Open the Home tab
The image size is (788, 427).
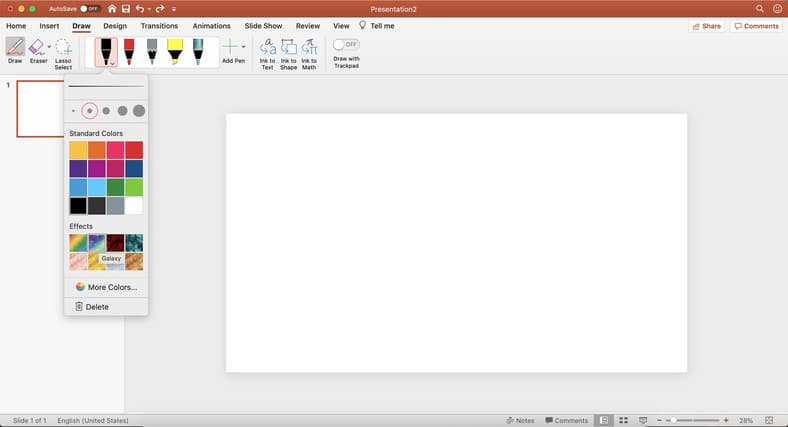(16, 26)
